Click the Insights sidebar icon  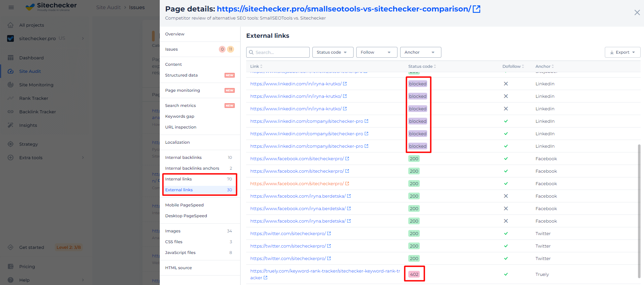pyautogui.click(x=11, y=125)
